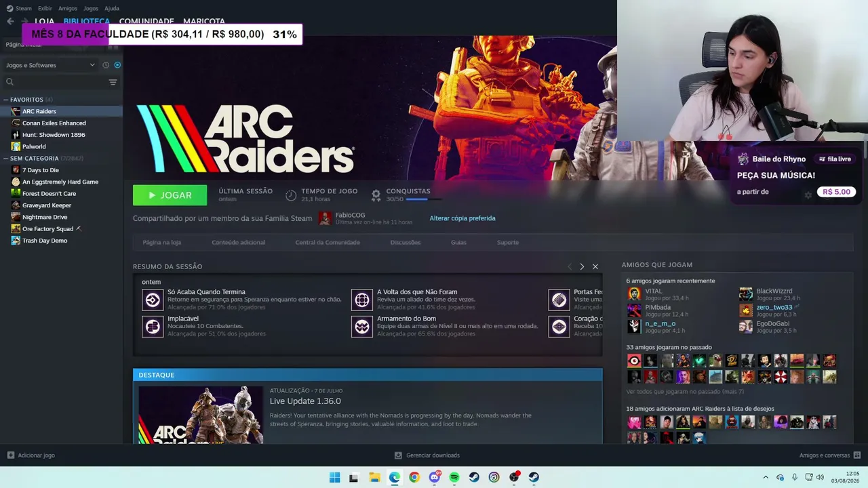Select Hunt: Showdown 1896 in the list
This screenshot has width=868, height=488.
click(61, 135)
